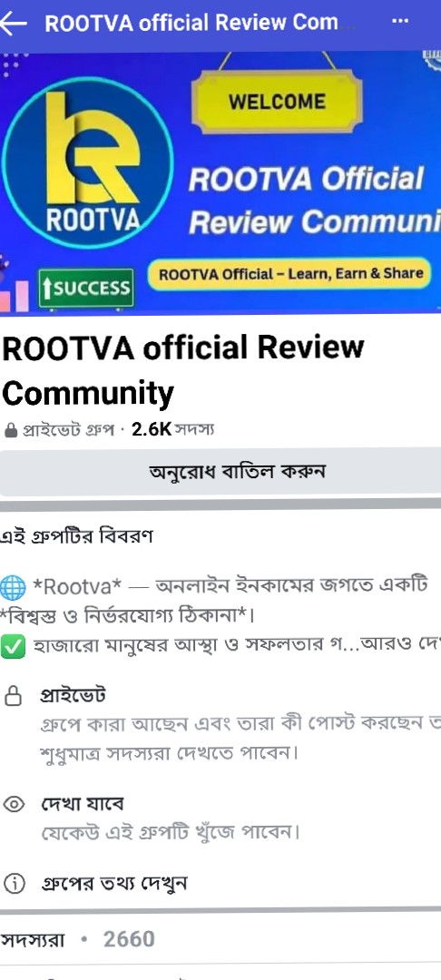
Task: Click the lock icon beside প্রাইভেট গ্রুপ
Action: click(x=11, y=431)
